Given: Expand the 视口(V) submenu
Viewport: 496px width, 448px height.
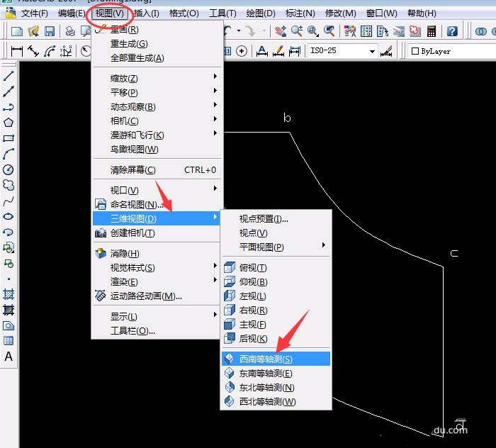Looking at the screenshot, I should click(157, 190).
